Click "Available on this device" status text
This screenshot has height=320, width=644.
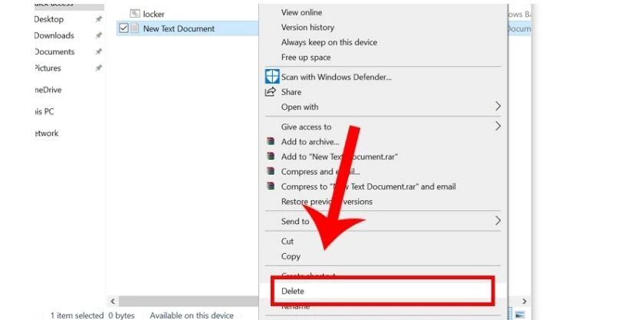tap(192, 315)
